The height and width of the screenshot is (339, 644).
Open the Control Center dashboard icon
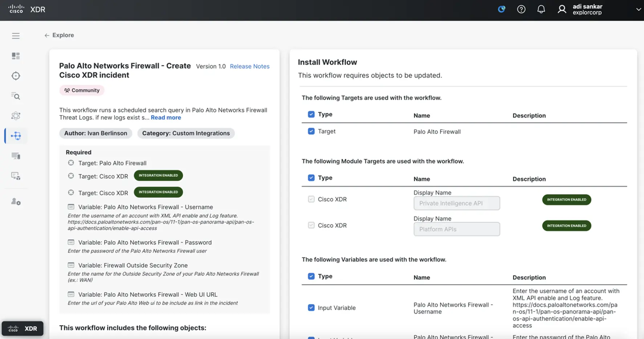16,56
